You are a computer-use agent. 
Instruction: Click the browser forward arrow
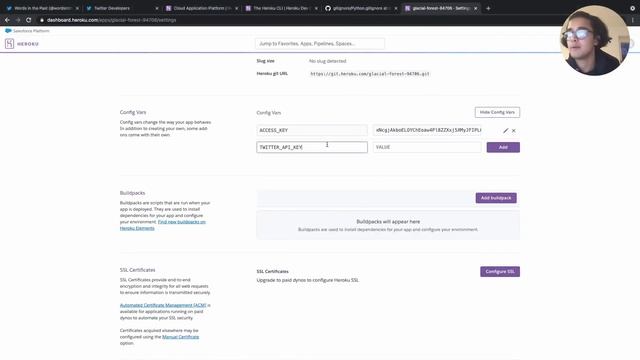[18, 20]
